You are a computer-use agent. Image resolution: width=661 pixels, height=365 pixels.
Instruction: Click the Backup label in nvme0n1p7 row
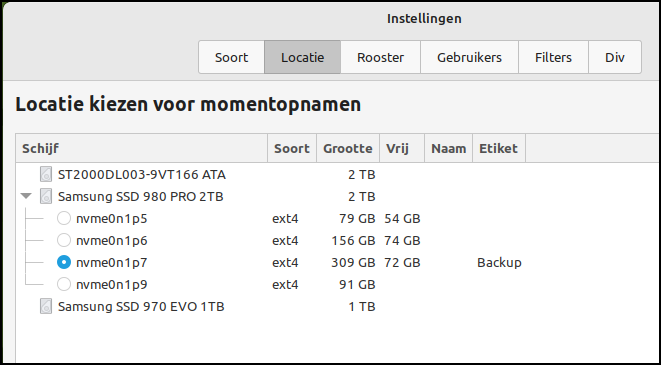coord(499,262)
